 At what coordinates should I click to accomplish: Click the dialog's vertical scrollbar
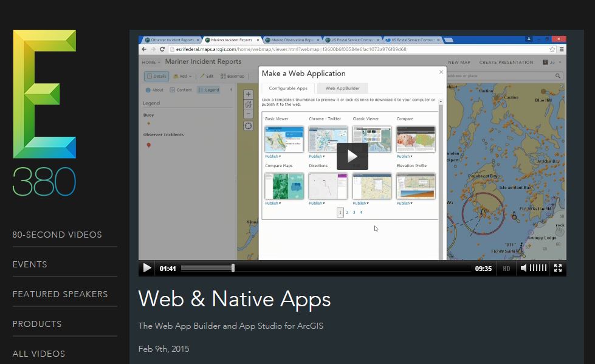(x=441, y=179)
